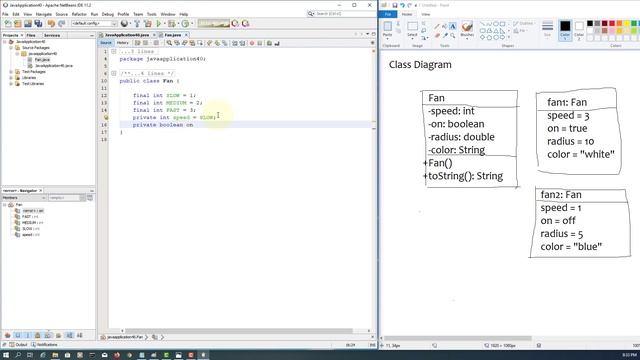The width and height of the screenshot is (640, 360).
Task: Click the Select tool in Paint
Action: [412, 29]
